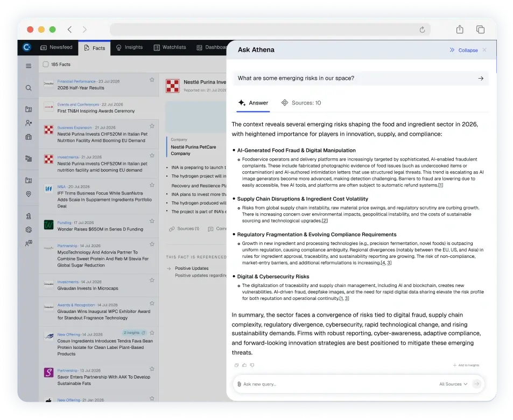Copy the Athena answer with the copy icon
This screenshot has height=420, width=513.
[236, 365]
